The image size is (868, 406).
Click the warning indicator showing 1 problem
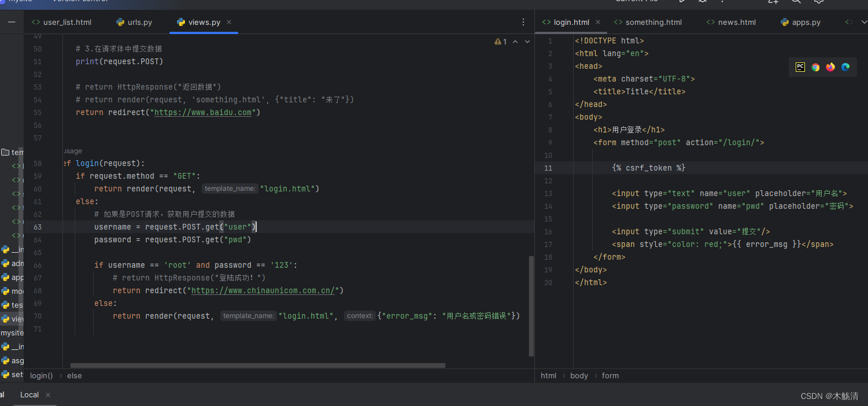[x=500, y=42]
